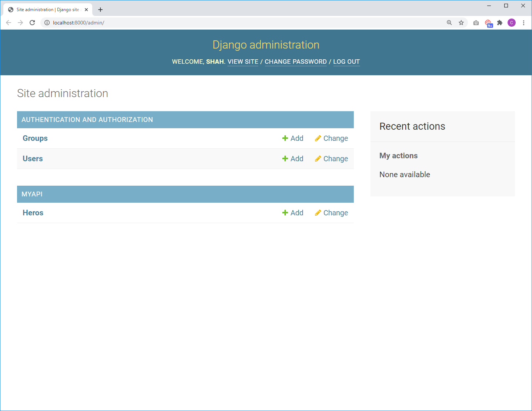Click the browser back arrow
Image resolution: width=532 pixels, height=411 pixels.
click(x=9, y=23)
